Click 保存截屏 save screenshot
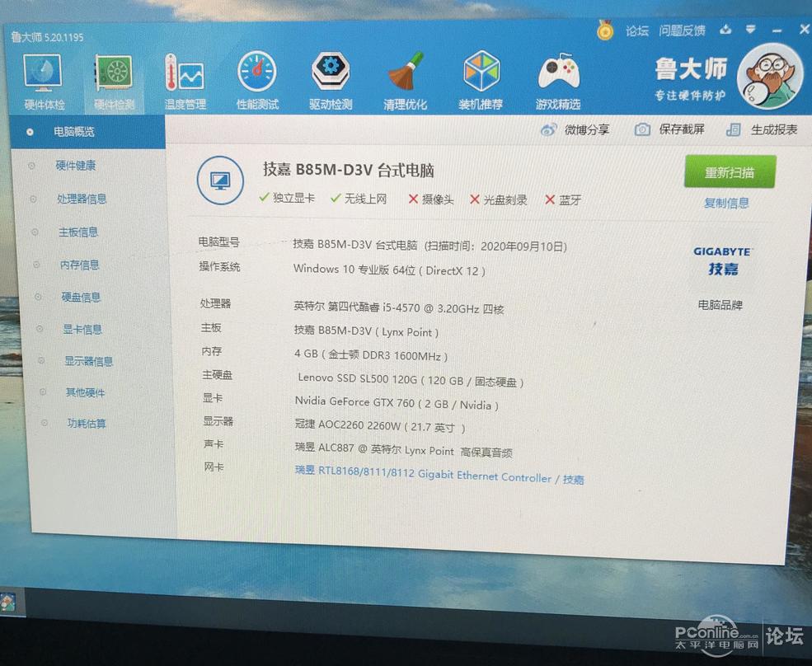Screen dimensions: 812x666 (x=669, y=129)
